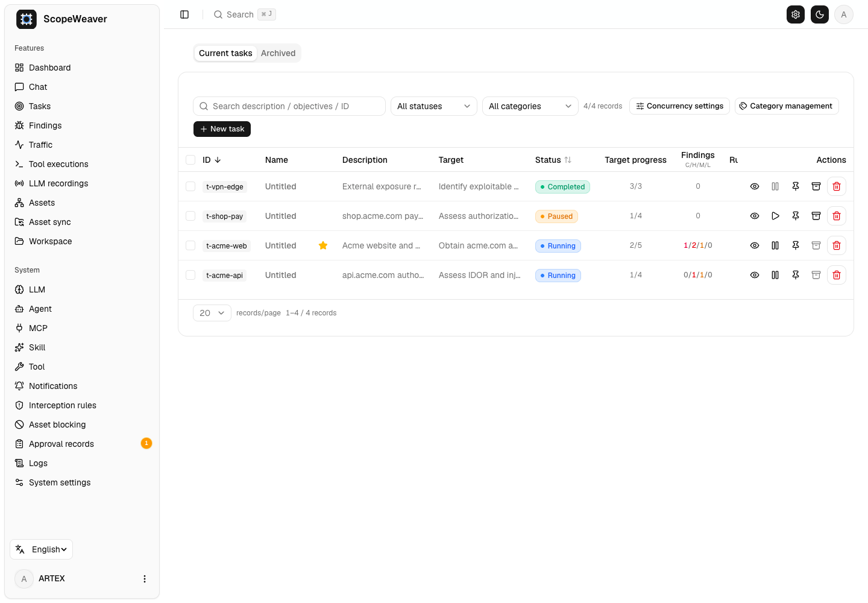Check the t-acme-web row checkbox

(190, 245)
